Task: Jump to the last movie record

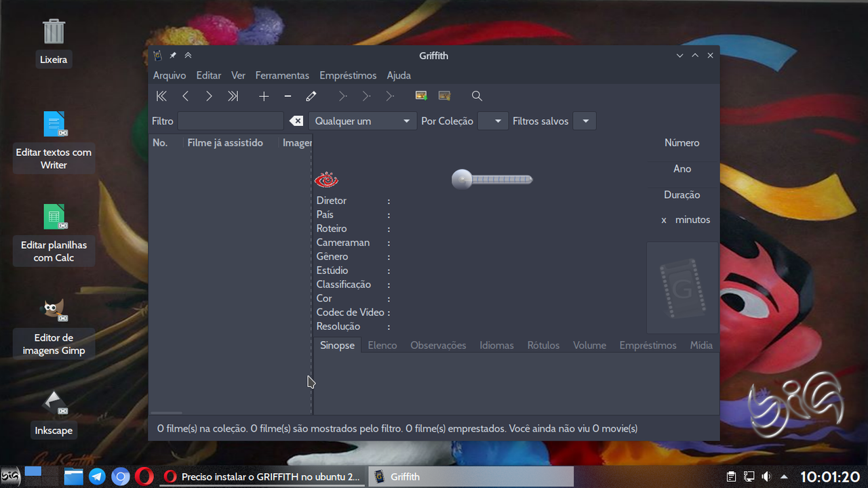Action: (233, 96)
